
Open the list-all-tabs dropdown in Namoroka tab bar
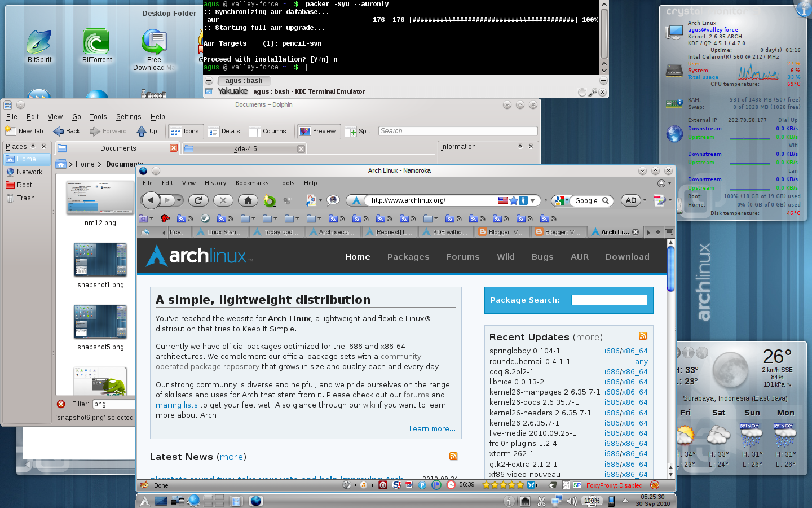(x=669, y=232)
